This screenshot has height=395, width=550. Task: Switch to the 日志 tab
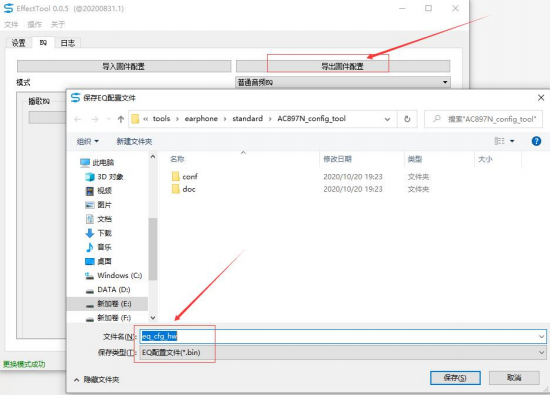tap(68, 43)
